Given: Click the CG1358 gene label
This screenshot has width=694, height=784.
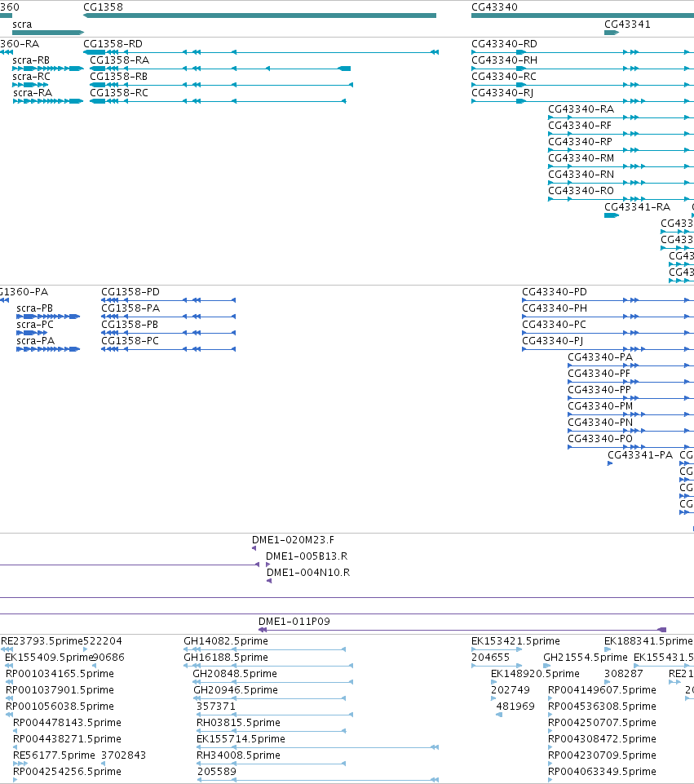Looking at the screenshot, I should (103, 7).
